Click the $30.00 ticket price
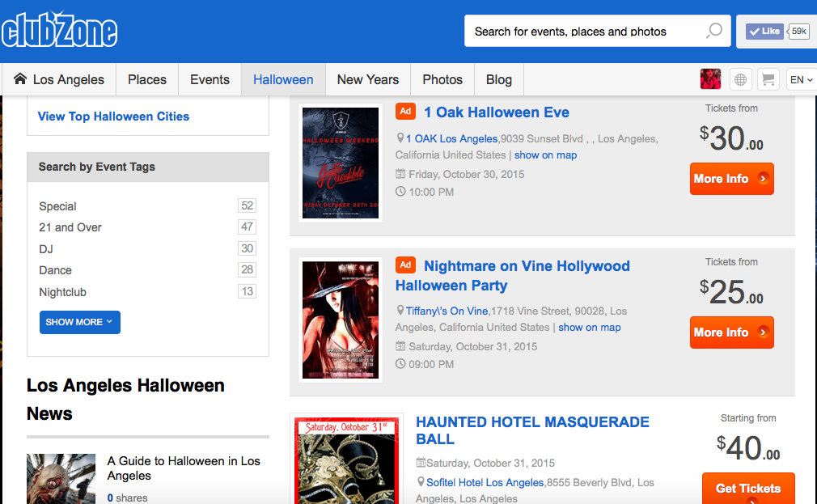This screenshot has width=817, height=504. 731,138
